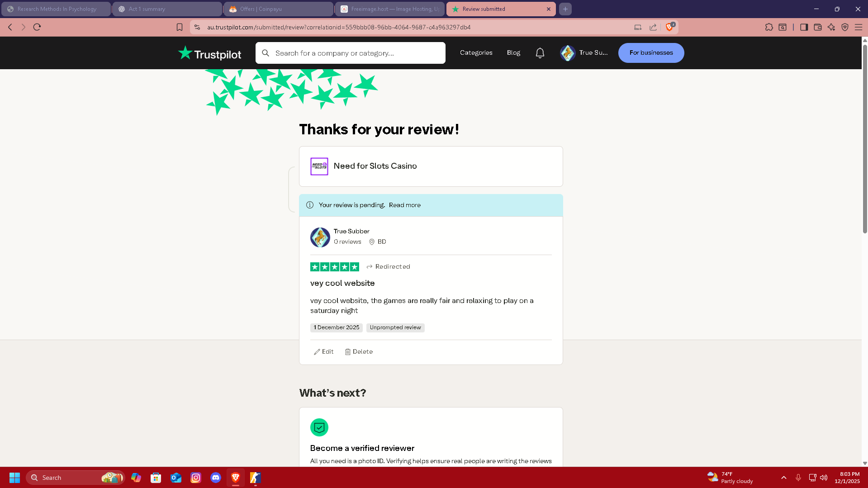Bookmark this page
The width and height of the screenshot is (868, 488).
point(180,27)
